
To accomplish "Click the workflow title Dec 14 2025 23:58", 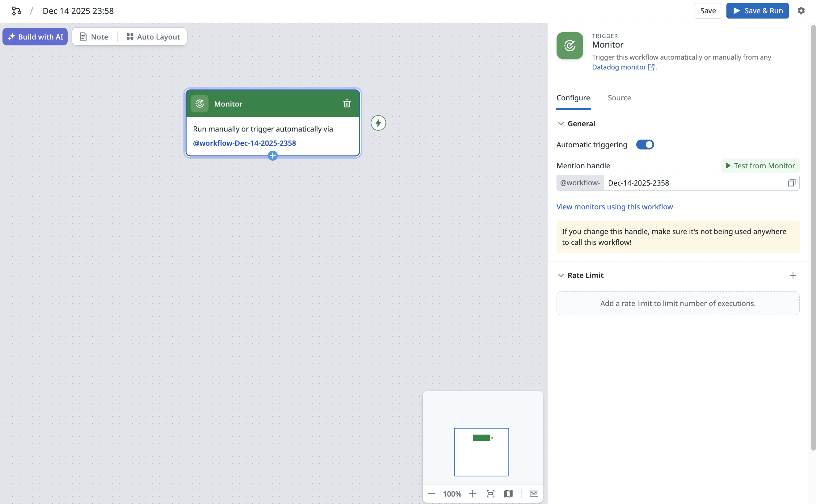I will click(x=78, y=11).
